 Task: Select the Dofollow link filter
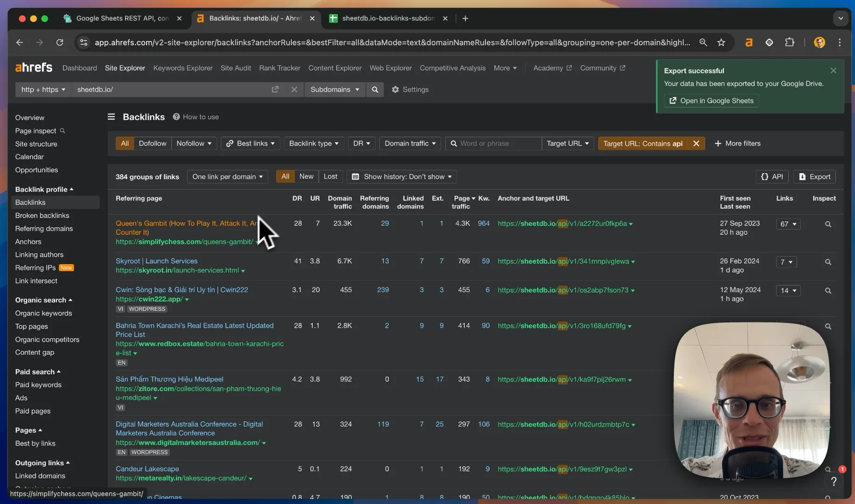pos(152,143)
